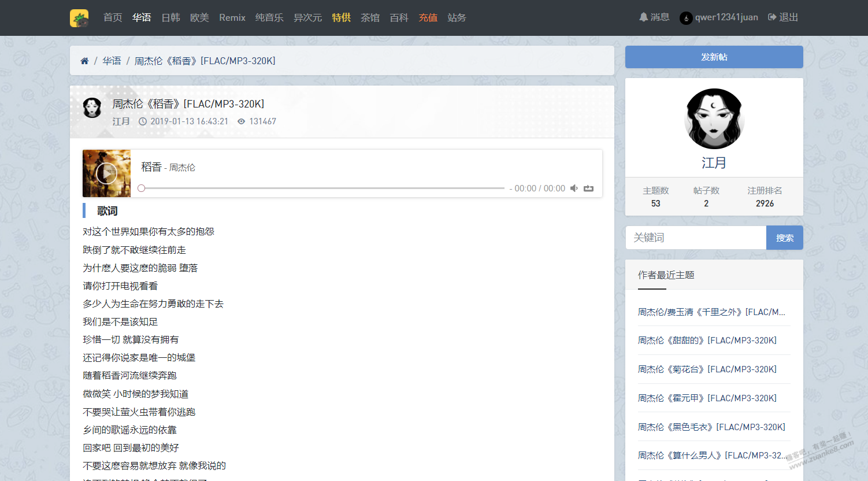Click post timestamp 2019-01-13 16:43:21
The height and width of the screenshot is (481, 868).
190,121
